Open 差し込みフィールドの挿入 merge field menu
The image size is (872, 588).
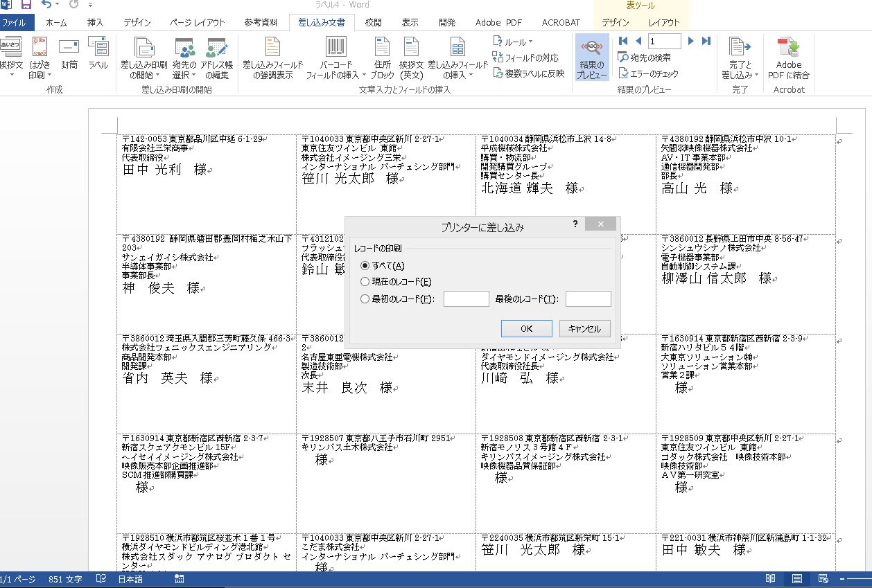[x=457, y=58]
